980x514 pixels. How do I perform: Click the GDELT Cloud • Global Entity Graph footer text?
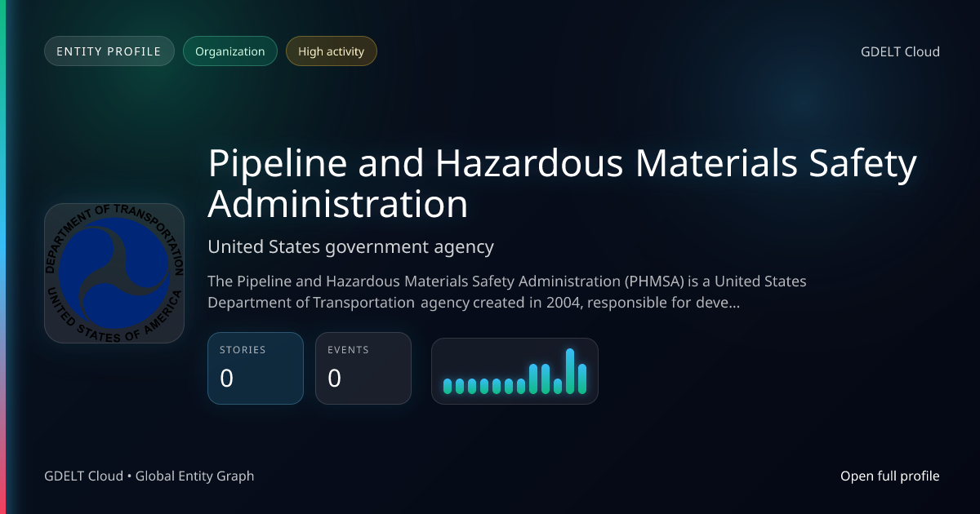149,476
